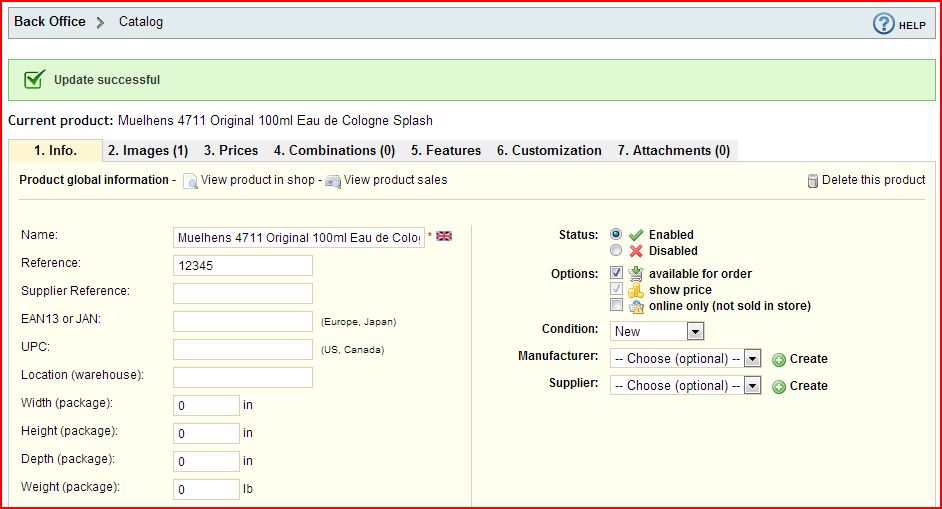Click the View product in shop page icon
The width and height of the screenshot is (942, 509).
tap(190, 180)
